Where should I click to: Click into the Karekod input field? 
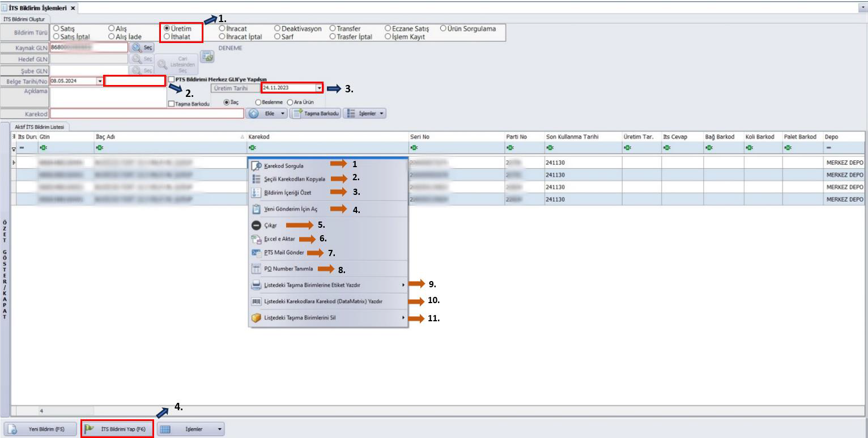pos(147,113)
